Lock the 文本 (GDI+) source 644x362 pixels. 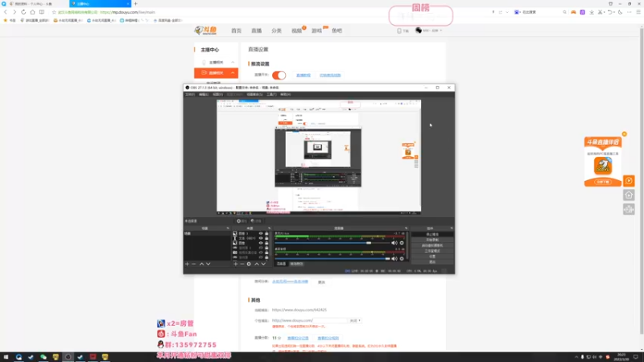tap(266, 238)
